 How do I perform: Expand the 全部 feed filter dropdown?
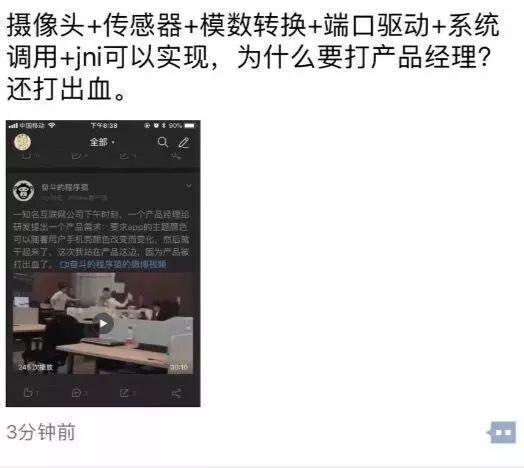102,142
